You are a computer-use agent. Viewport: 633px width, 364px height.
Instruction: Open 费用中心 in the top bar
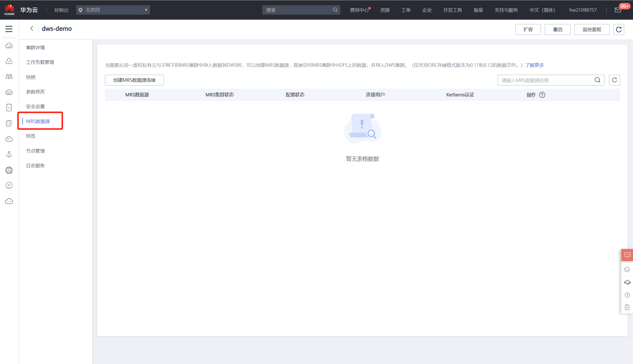coord(359,10)
